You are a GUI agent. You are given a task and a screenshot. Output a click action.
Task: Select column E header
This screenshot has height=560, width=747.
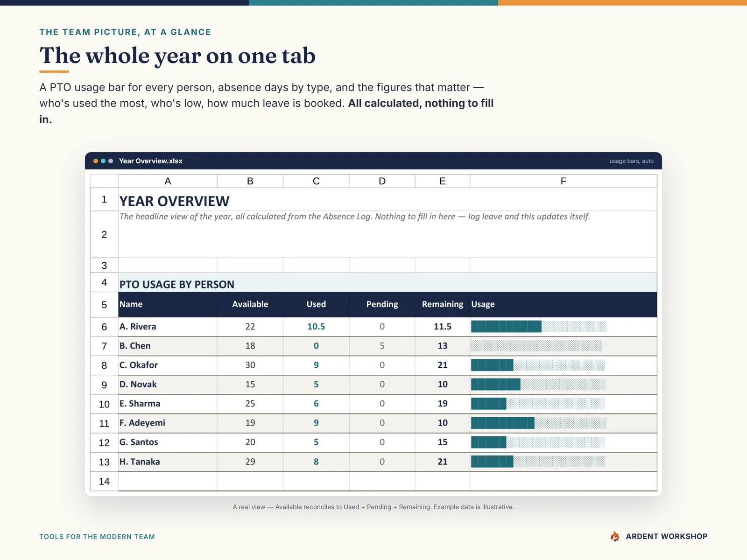point(443,181)
